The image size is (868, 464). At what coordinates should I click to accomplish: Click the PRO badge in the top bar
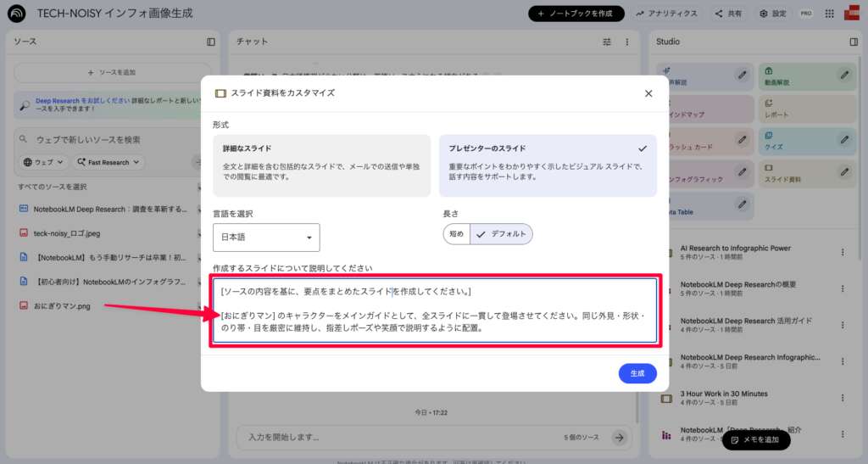tap(806, 14)
